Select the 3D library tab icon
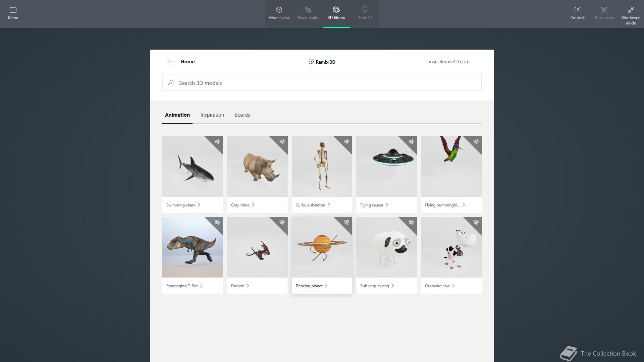The image size is (644, 362). (336, 10)
